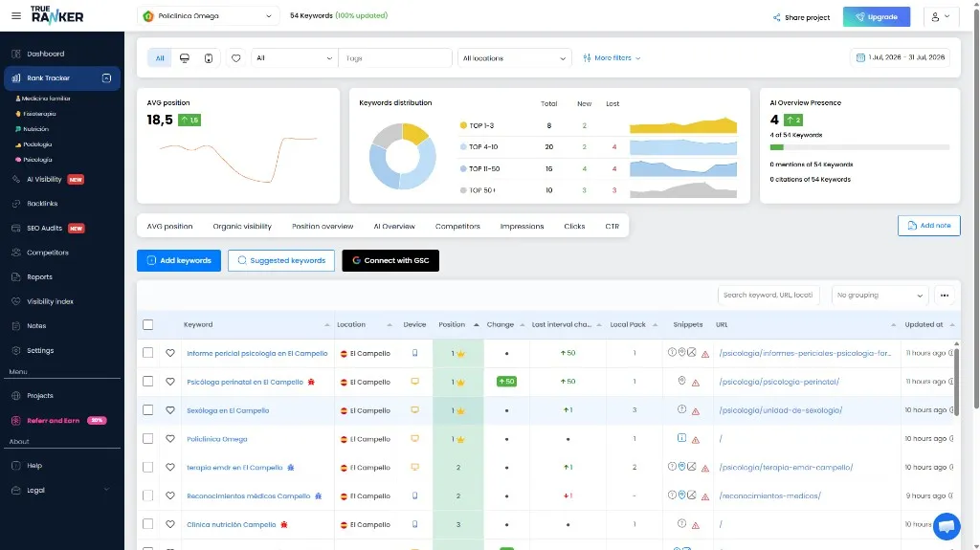Select the All devices filter

[x=160, y=58]
